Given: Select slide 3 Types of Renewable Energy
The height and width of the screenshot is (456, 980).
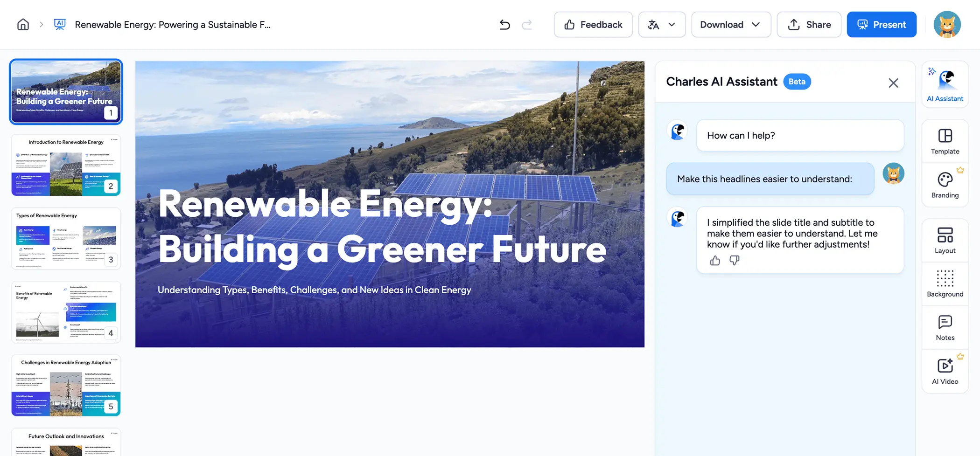Looking at the screenshot, I should [66, 239].
